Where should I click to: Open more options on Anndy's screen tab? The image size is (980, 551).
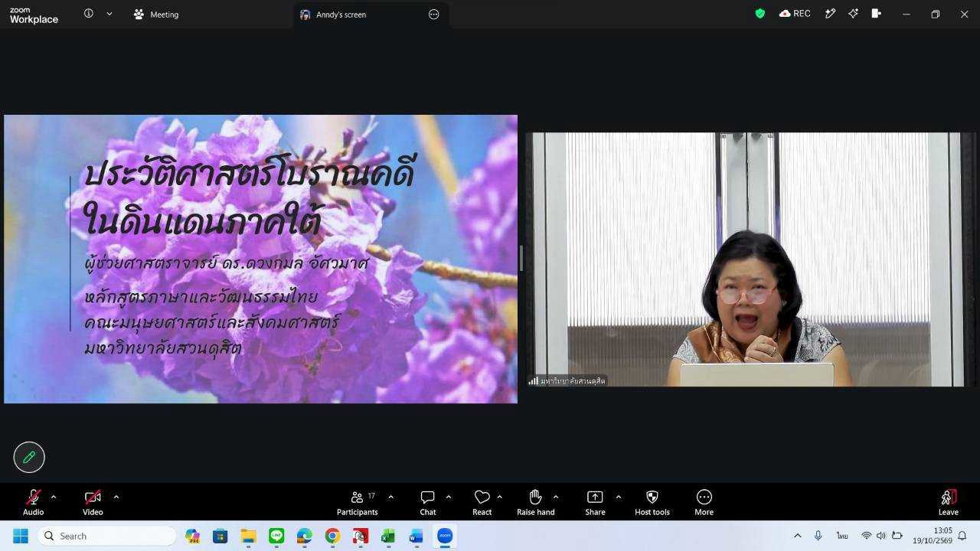tap(434, 15)
